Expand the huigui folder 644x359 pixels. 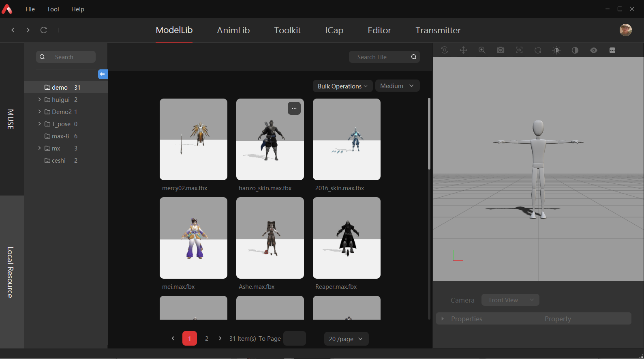pos(39,99)
